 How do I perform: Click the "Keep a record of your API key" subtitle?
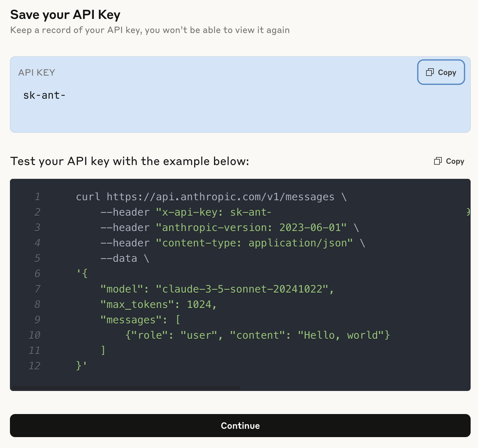150,30
